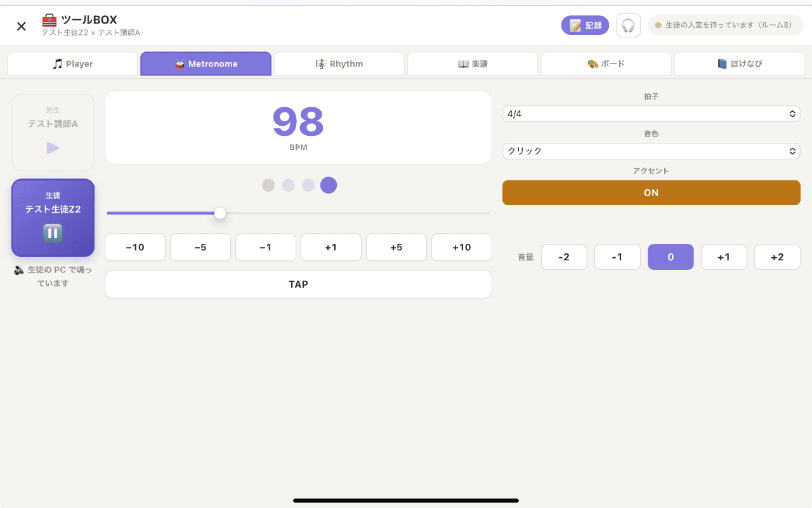The width and height of the screenshot is (812, 508).
Task: Decrease tempo with the −10 button
Action: [x=135, y=247]
